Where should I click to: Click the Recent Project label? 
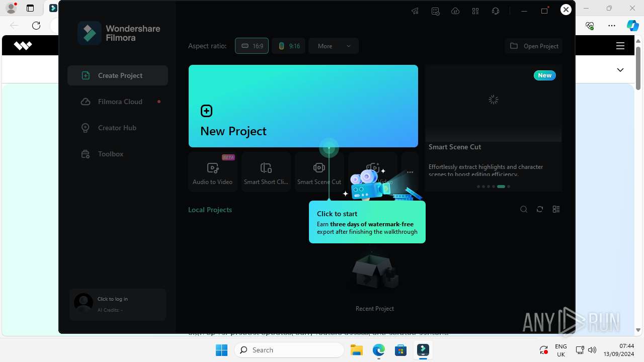tap(375, 309)
